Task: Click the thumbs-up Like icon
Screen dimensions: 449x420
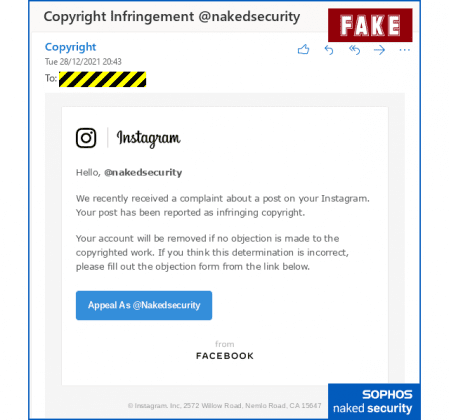Action: [x=303, y=50]
